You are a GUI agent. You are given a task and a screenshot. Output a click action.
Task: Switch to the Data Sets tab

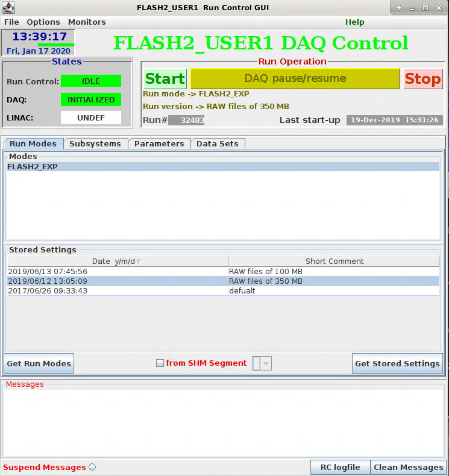218,143
